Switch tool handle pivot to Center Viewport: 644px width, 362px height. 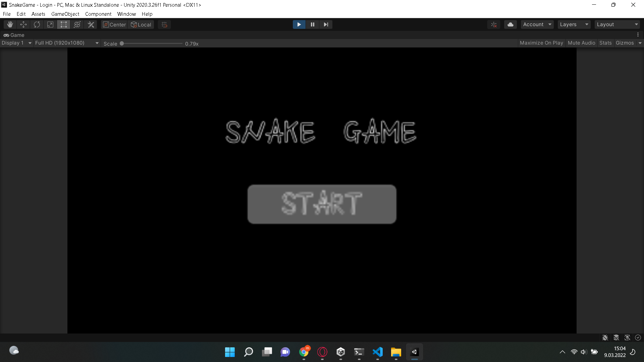pyautogui.click(x=114, y=24)
